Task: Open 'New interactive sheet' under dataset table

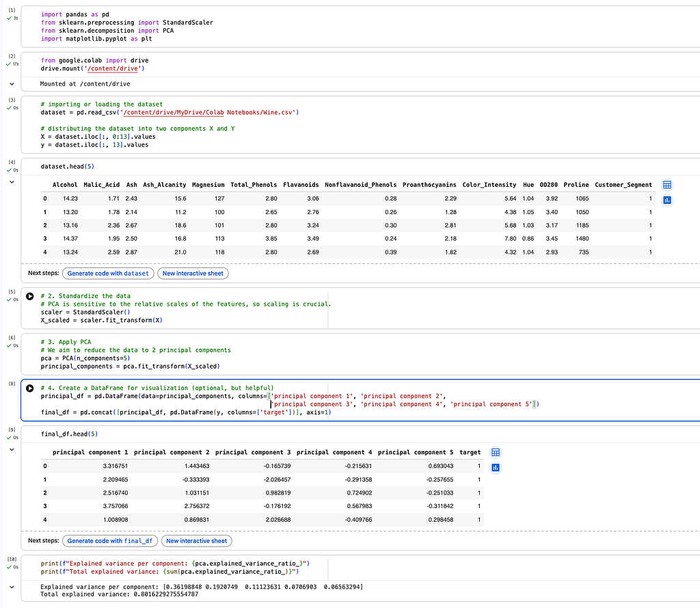Action: 193,274
